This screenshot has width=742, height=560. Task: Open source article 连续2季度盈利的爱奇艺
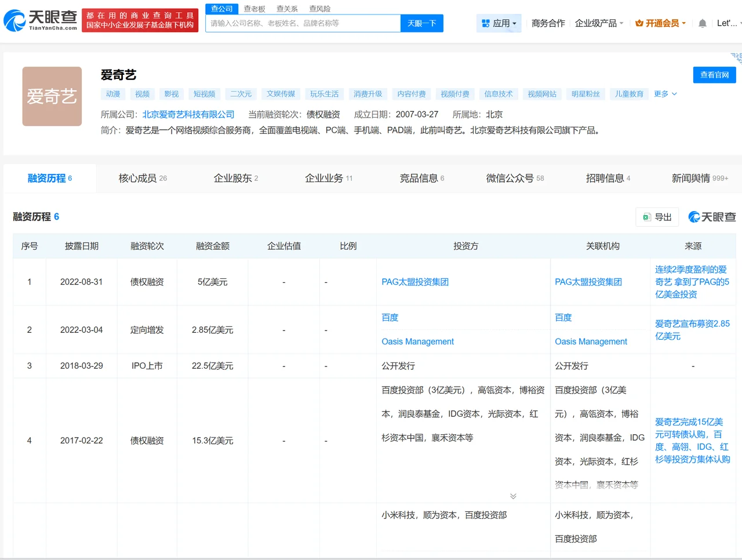[x=692, y=282]
